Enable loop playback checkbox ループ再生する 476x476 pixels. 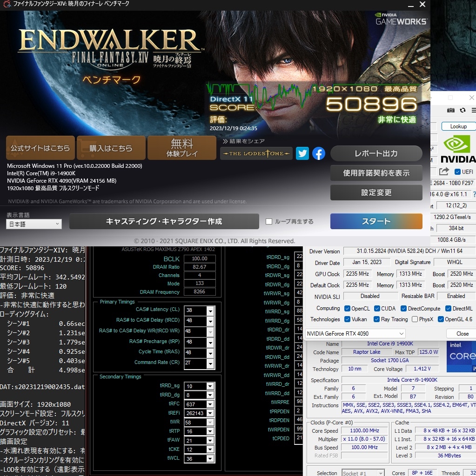(x=268, y=222)
